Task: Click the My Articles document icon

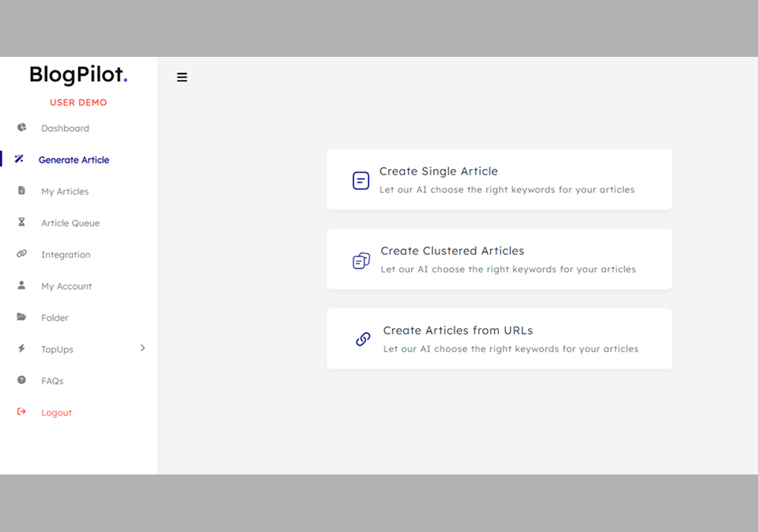Action: click(x=20, y=191)
